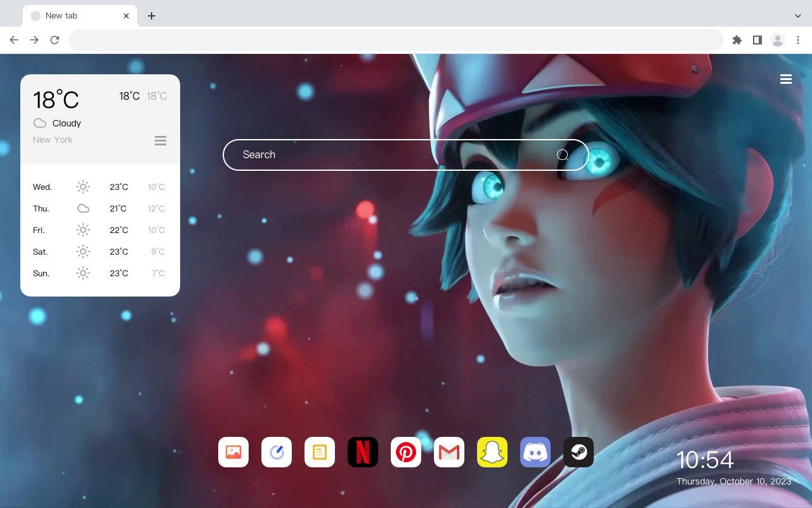Open the Pinterest shortcut icon
Viewport: 812px width, 508px height.
(406, 452)
